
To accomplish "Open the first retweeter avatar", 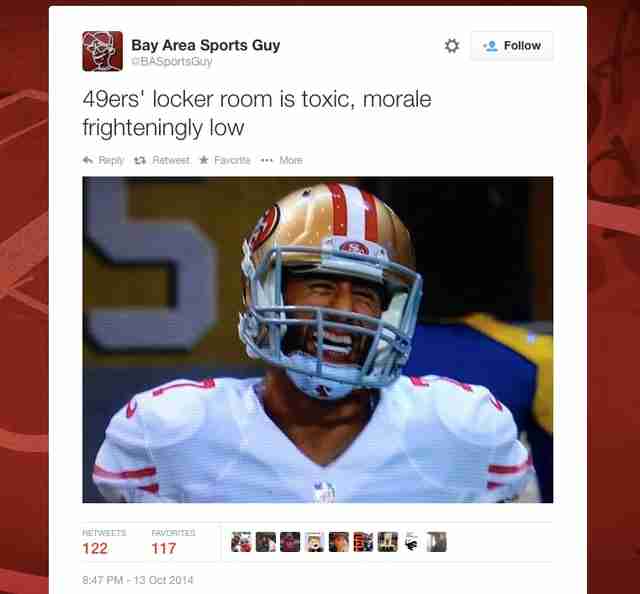I will tap(241, 542).
